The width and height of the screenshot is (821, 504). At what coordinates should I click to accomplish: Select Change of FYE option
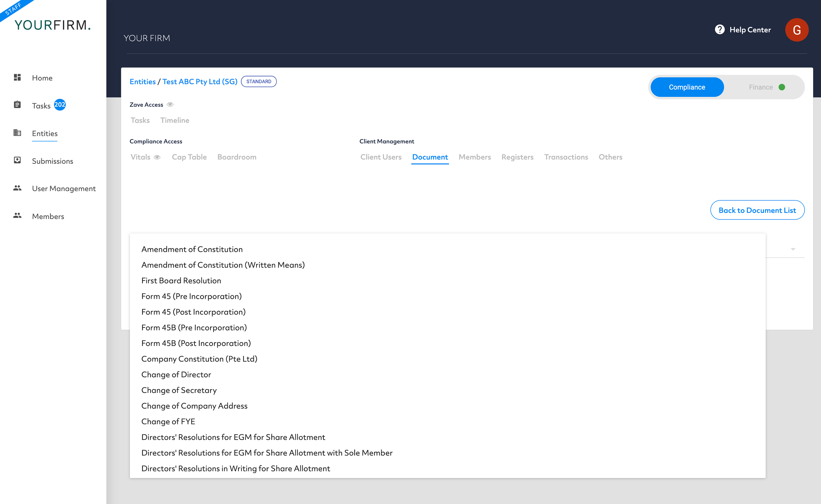click(x=448, y=422)
